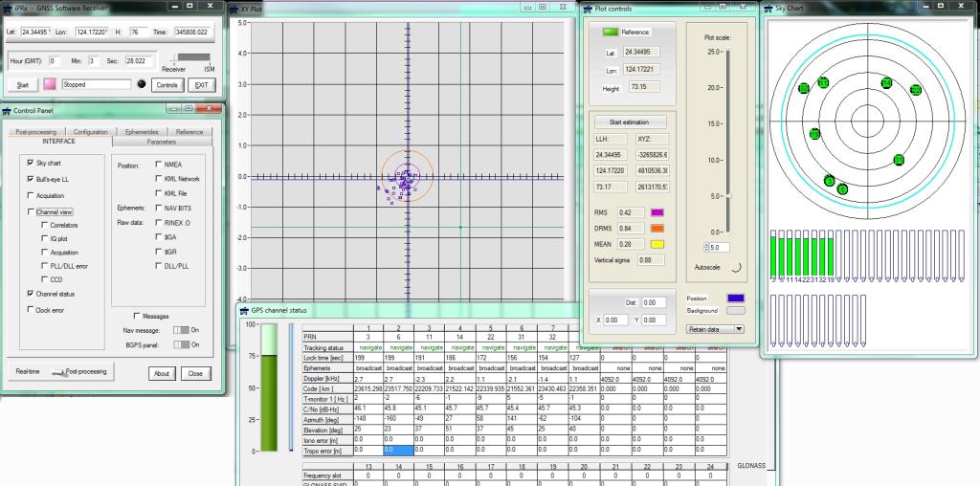The height and width of the screenshot is (486, 980).
Task: Toggle the Nav message switch
Action: (x=181, y=330)
